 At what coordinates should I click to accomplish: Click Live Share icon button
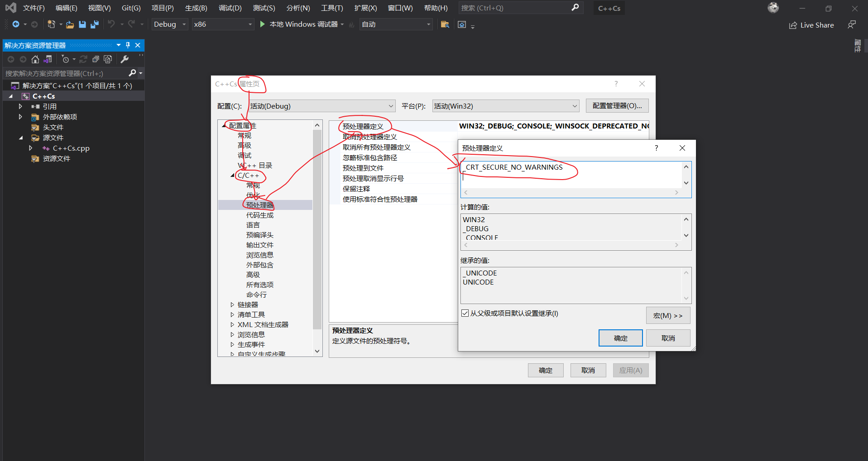pyautogui.click(x=811, y=25)
